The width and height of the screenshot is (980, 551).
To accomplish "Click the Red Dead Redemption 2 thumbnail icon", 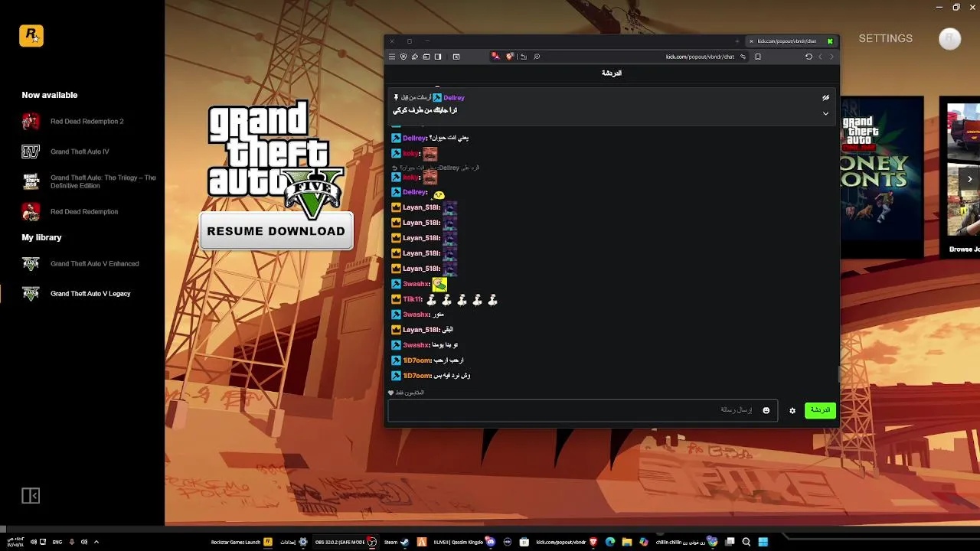I will tap(31, 121).
